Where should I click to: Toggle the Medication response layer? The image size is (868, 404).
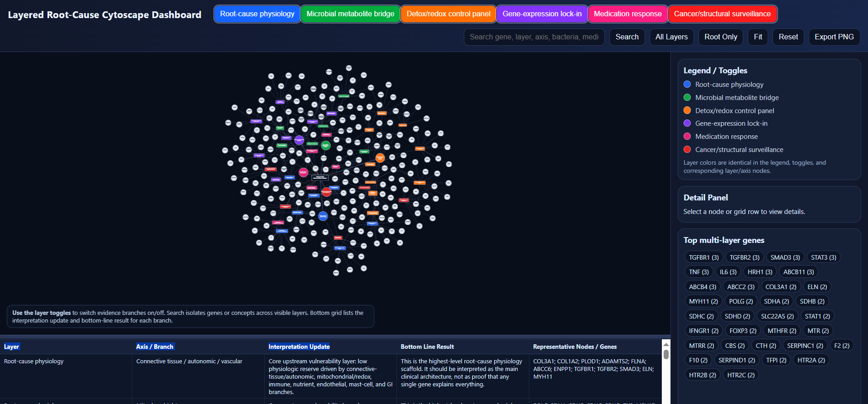point(628,14)
